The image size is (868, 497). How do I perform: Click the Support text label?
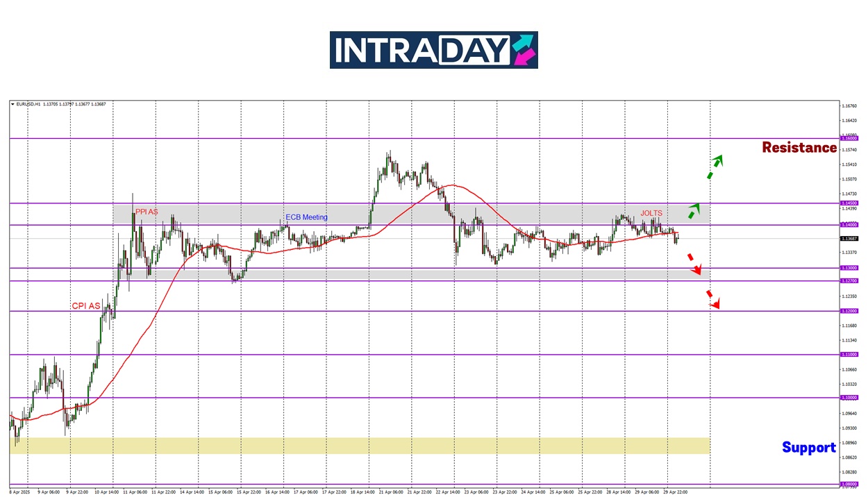pyautogui.click(x=808, y=448)
